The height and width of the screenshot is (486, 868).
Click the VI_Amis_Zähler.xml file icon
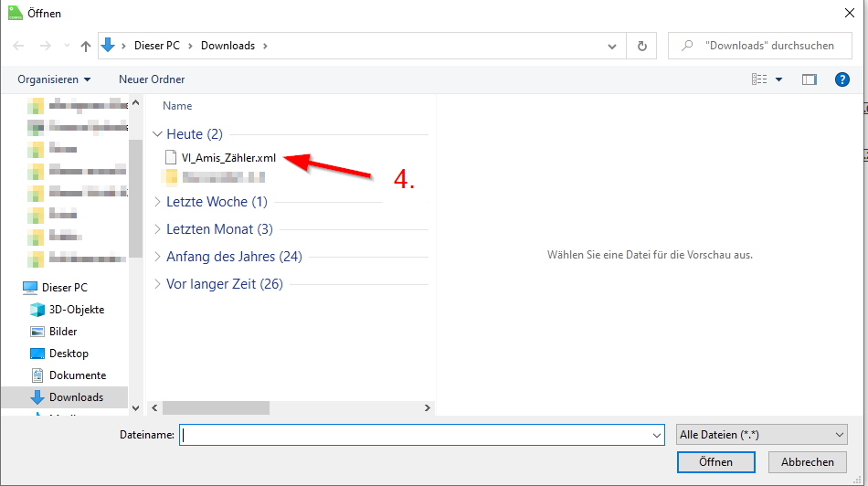pos(171,158)
